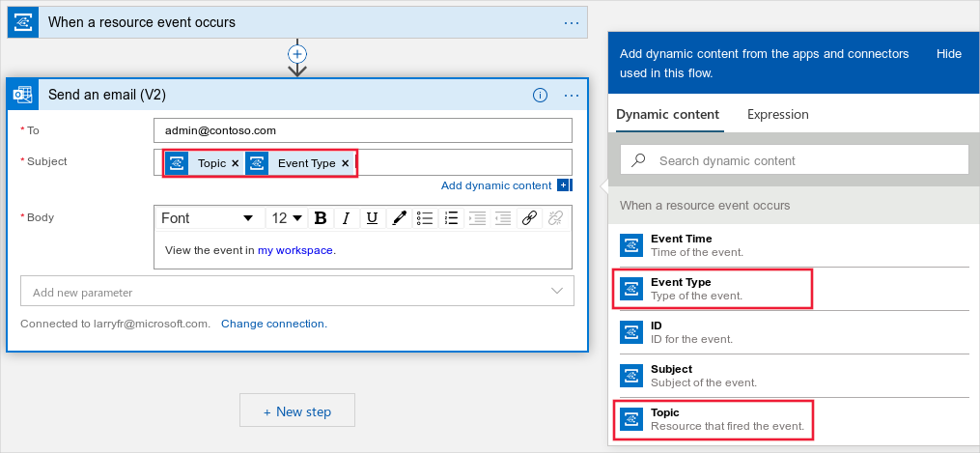Insert a step with the plus connector
The width and height of the screenshot is (980, 453).
[x=297, y=54]
